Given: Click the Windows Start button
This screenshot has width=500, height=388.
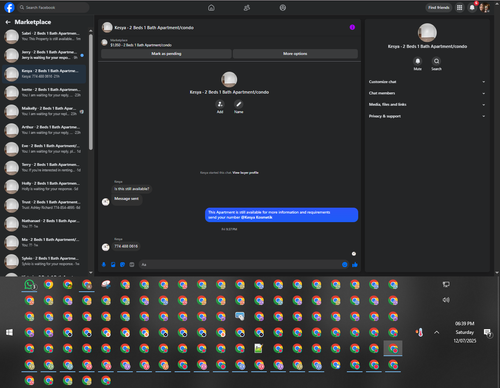Looking at the screenshot, I should click(9, 332).
